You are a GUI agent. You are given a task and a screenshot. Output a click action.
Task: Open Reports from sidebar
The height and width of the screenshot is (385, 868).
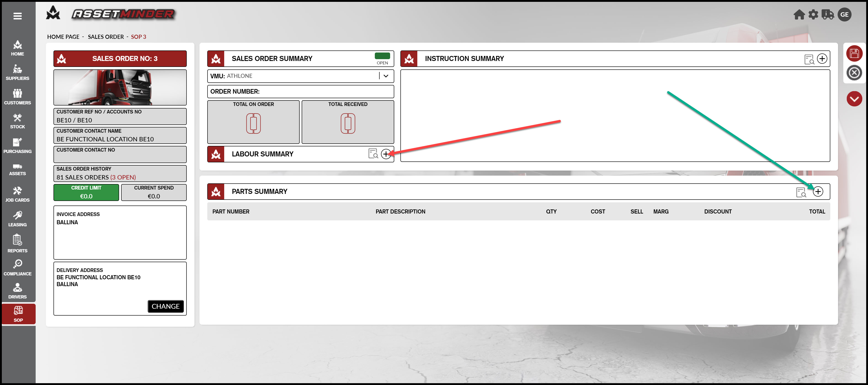click(x=18, y=244)
